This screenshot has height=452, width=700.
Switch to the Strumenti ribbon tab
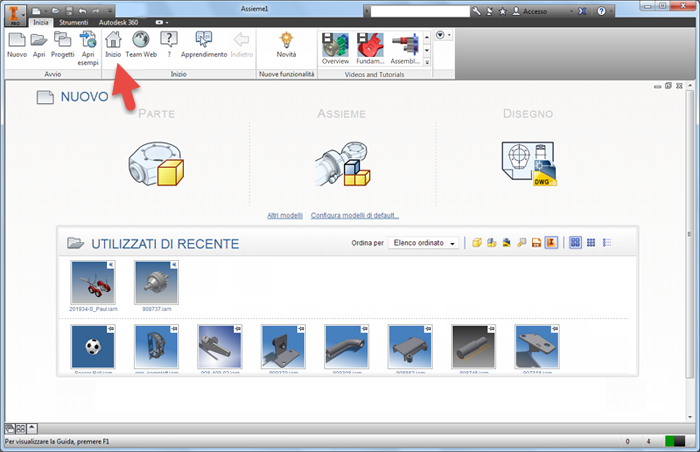tap(74, 22)
